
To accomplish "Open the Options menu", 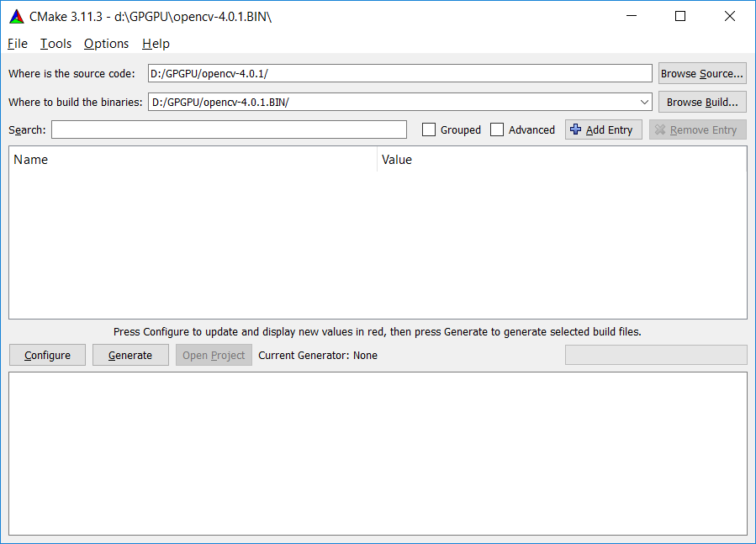I will pos(106,44).
